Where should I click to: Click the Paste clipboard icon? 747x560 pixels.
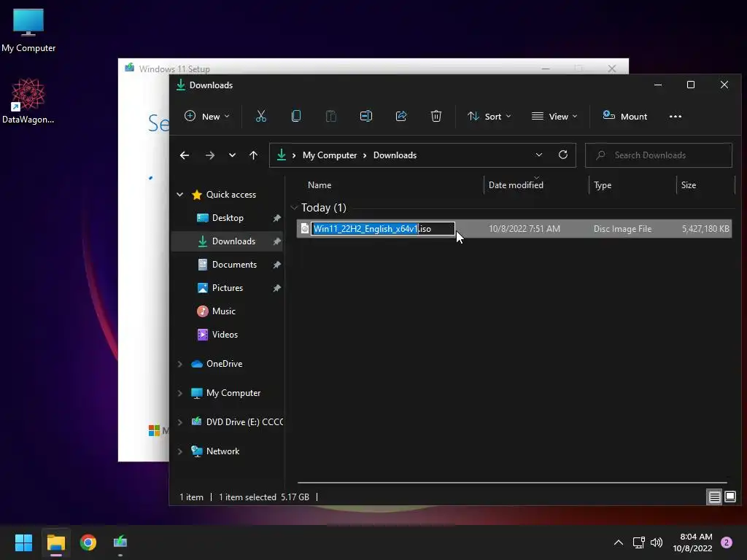pos(330,116)
